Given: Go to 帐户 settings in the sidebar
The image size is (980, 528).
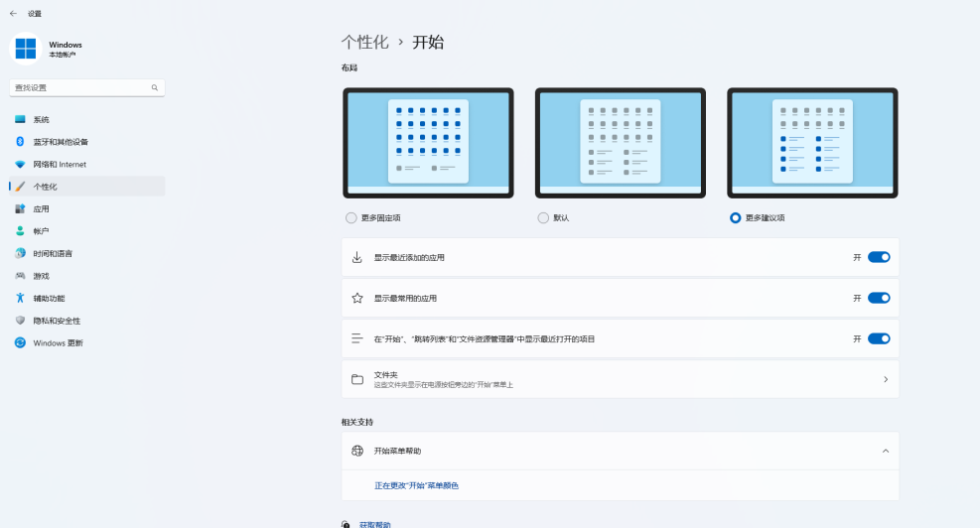Looking at the screenshot, I should [x=87, y=231].
